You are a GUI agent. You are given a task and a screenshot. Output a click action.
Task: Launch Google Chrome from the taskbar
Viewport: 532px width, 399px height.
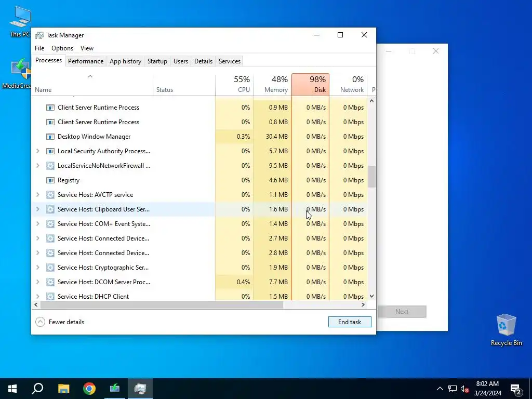pos(89,389)
